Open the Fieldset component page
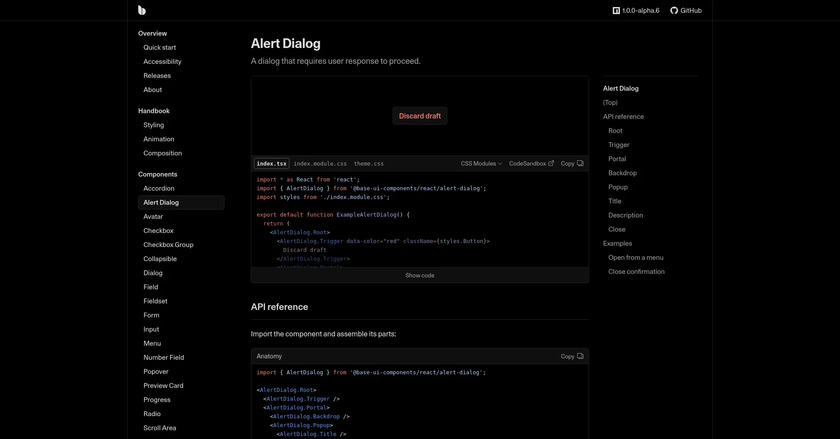Image resolution: width=840 pixels, height=439 pixels. [x=155, y=301]
